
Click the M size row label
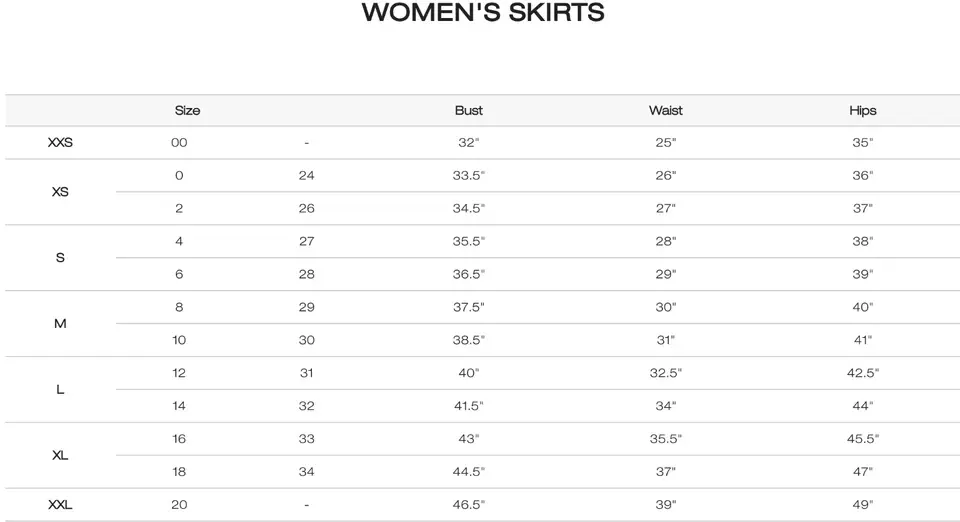(60, 324)
